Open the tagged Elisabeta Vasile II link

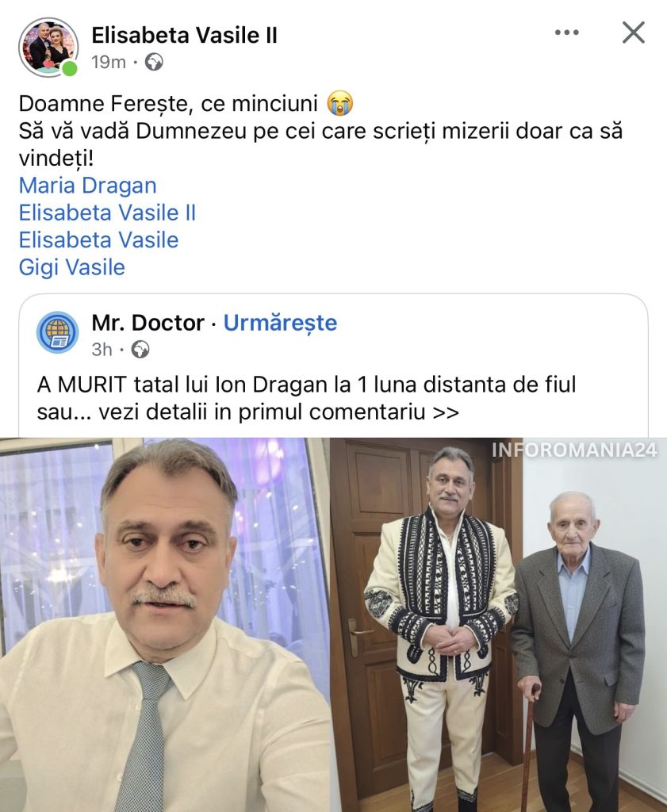click(107, 213)
